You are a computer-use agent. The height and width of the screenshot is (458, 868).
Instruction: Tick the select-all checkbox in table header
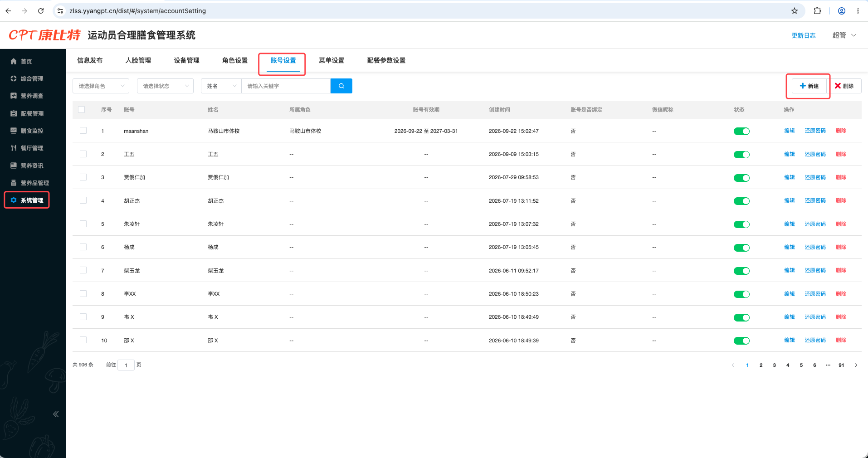click(x=82, y=109)
